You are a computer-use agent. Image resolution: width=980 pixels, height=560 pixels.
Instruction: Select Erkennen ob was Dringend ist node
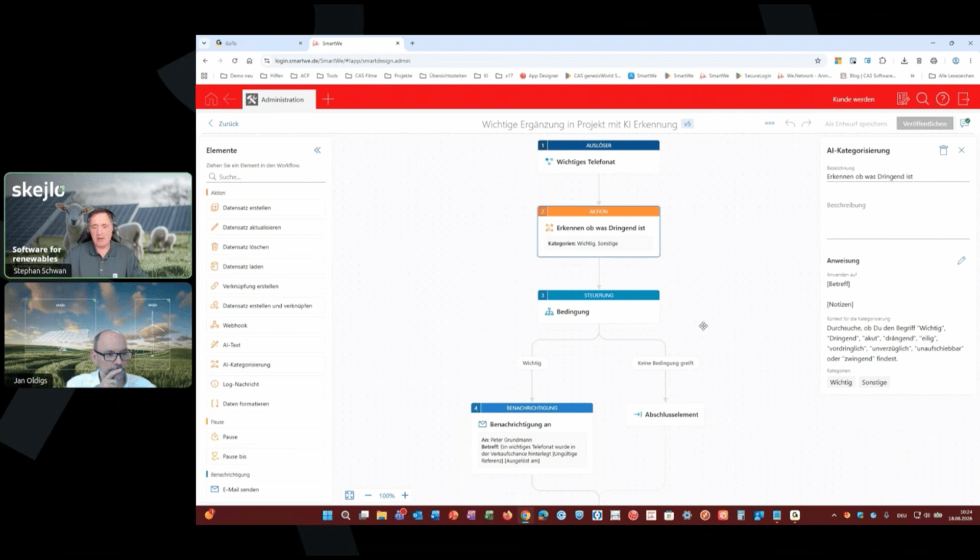pos(598,231)
